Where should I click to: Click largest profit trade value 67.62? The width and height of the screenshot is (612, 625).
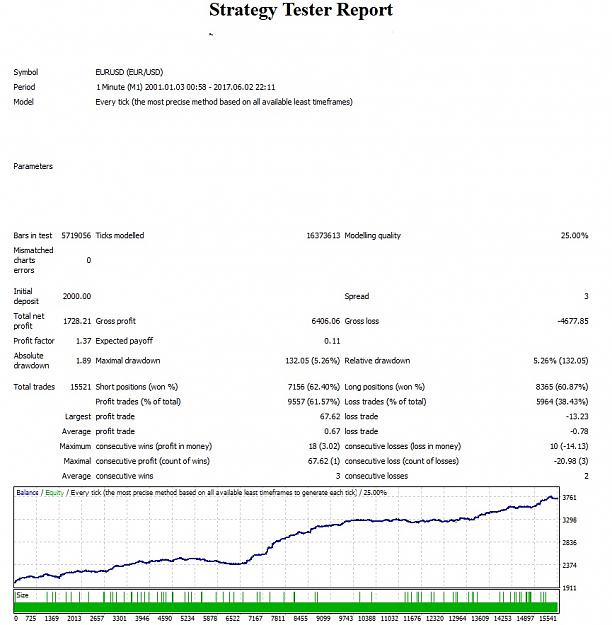(330, 417)
